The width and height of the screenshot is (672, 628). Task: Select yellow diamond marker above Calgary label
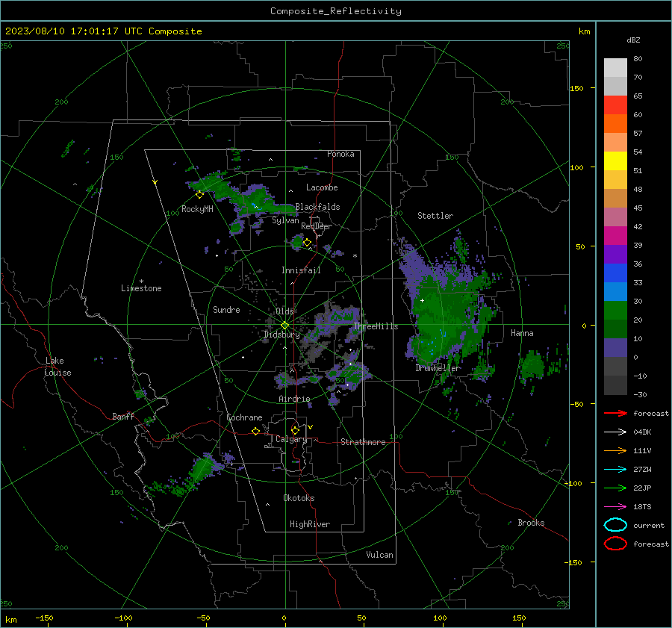295,430
